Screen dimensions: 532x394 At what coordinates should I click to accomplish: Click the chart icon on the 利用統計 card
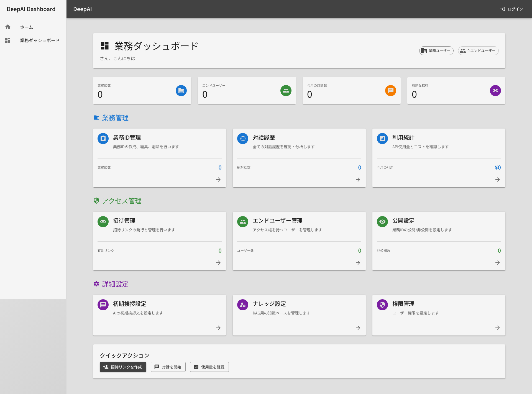(x=382, y=139)
